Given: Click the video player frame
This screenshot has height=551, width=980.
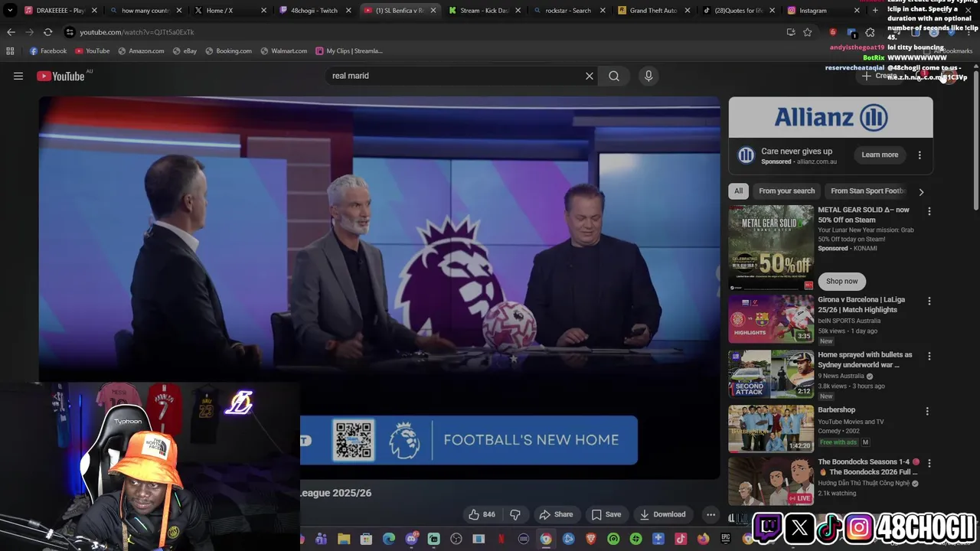Looking at the screenshot, I should pos(380,287).
